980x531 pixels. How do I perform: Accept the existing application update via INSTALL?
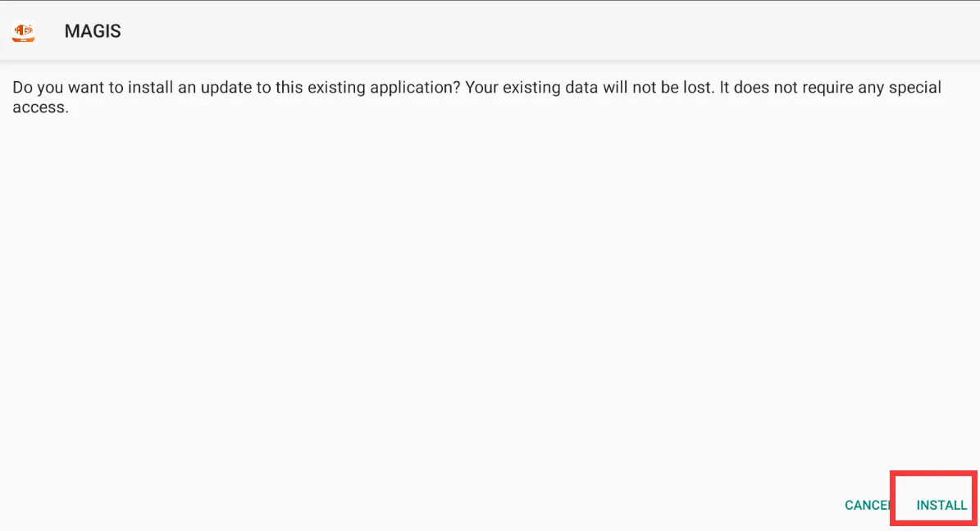coord(941,506)
